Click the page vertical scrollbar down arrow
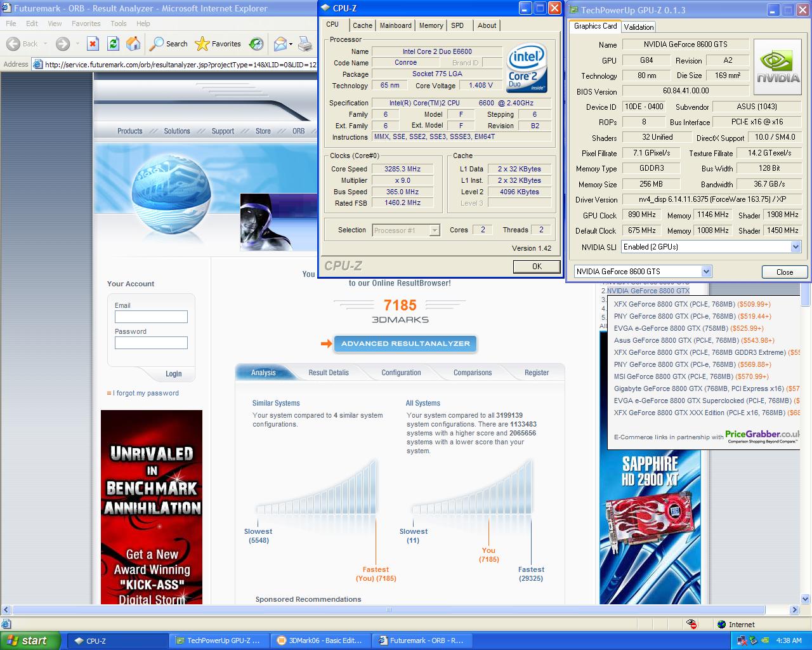The width and height of the screenshot is (812, 650). pyautogui.click(x=806, y=599)
